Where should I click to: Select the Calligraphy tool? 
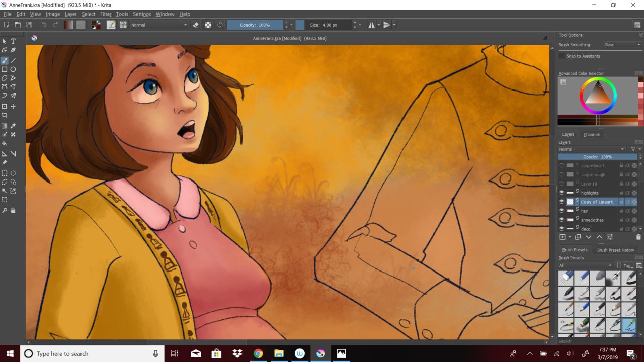point(13,50)
